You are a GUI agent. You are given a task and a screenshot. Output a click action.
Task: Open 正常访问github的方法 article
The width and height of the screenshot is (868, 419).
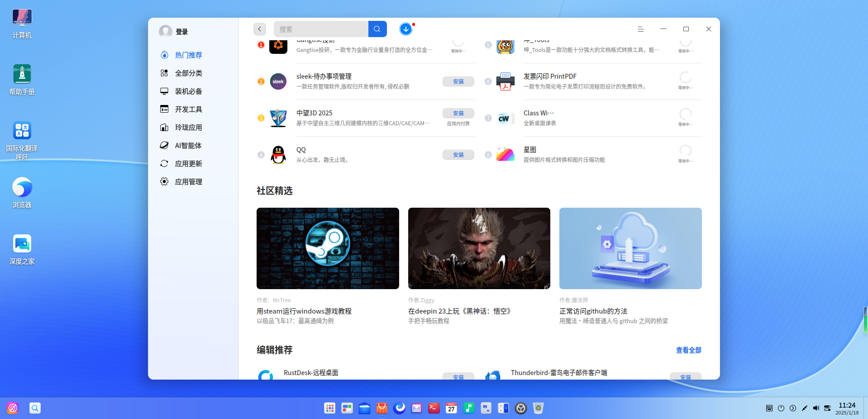593,311
